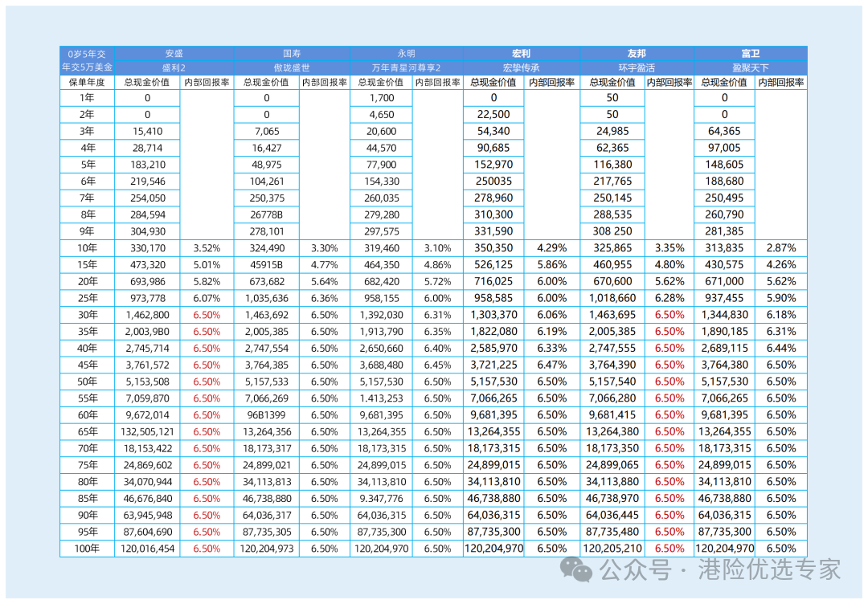Screen dimensions: 868x604
Task: Click the value 1.413,253
Action: 382,398
